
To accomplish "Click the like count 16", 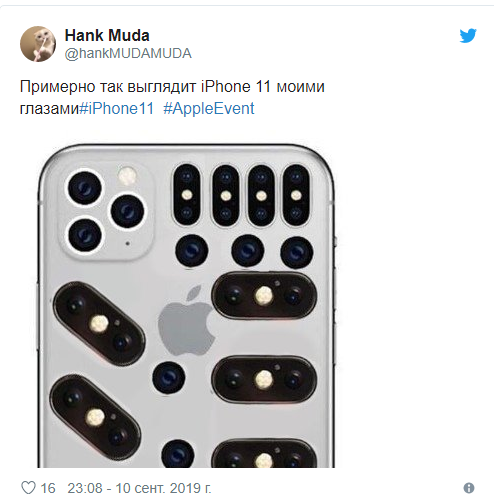I will tap(48, 488).
